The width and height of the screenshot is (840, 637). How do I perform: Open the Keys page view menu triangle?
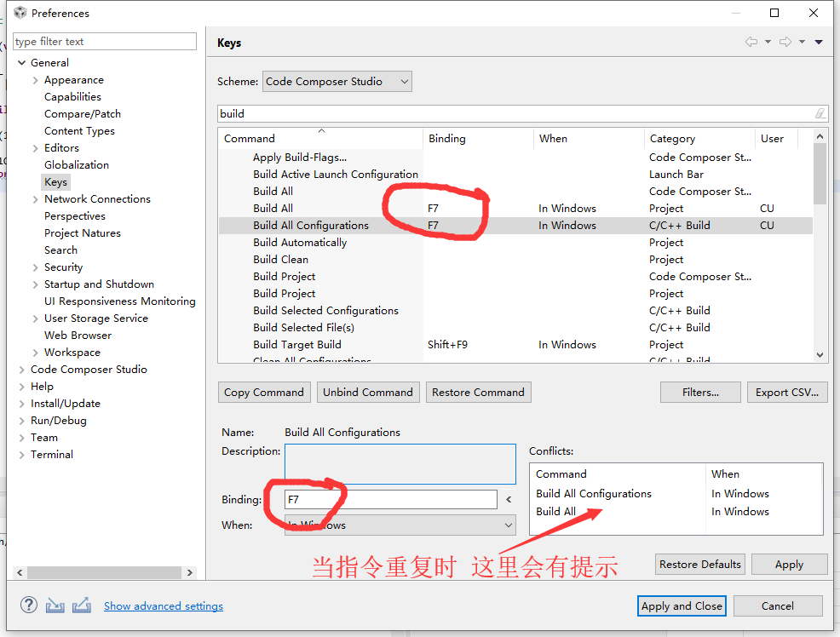(819, 42)
